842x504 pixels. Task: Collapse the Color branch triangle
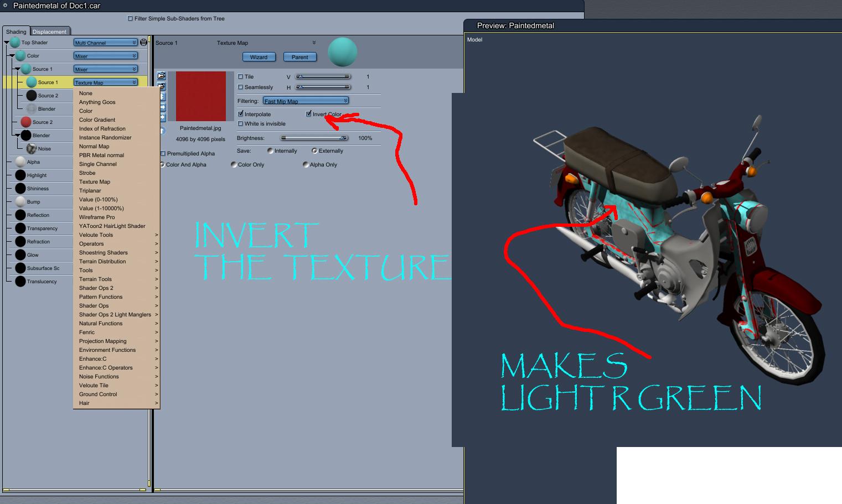(12, 56)
